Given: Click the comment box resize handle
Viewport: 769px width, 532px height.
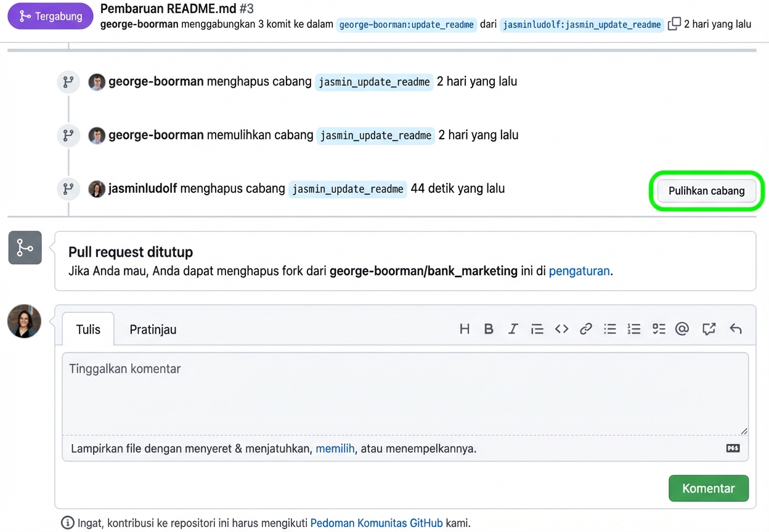Looking at the screenshot, I should [x=744, y=431].
